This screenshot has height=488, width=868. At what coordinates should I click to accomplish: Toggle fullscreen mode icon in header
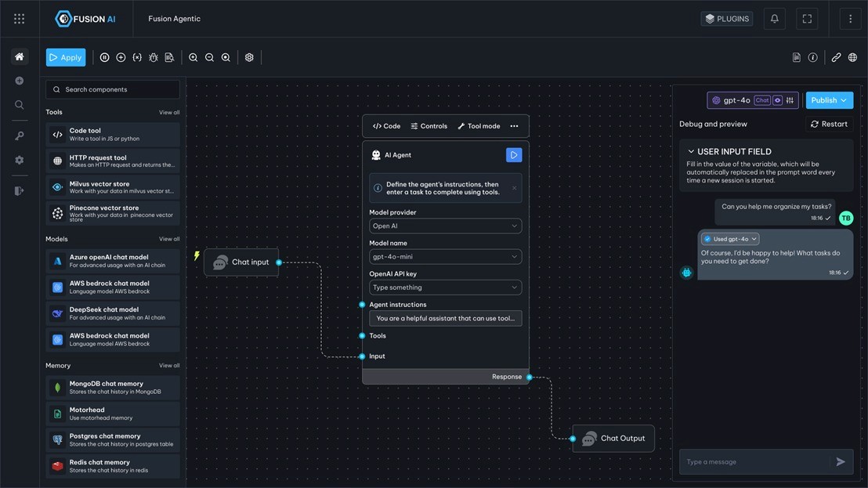point(807,19)
